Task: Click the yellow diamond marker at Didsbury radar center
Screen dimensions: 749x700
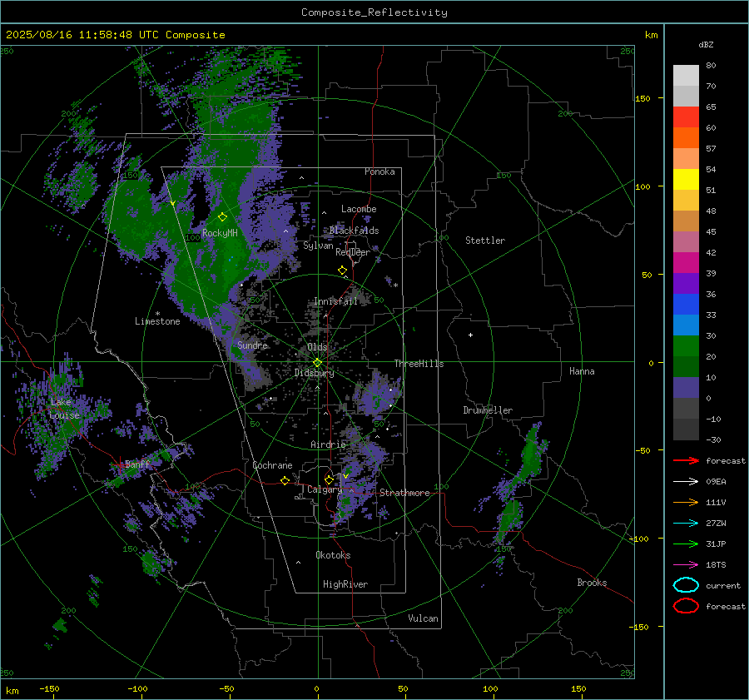Action: point(318,363)
